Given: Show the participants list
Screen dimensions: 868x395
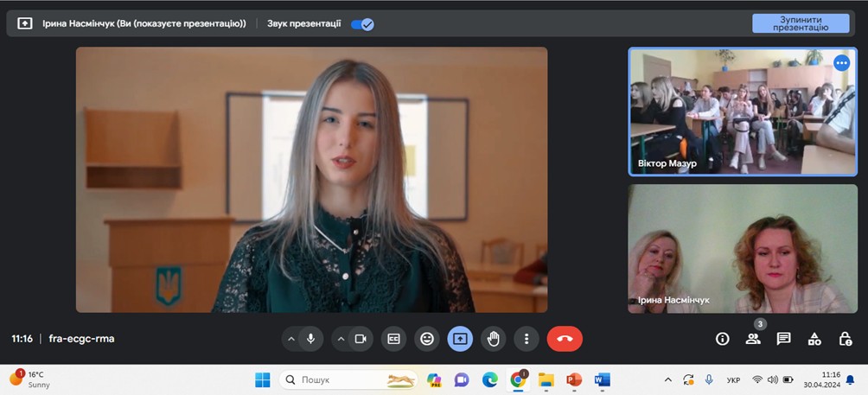Looking at the screenshot, I should [x=753, y=339].
